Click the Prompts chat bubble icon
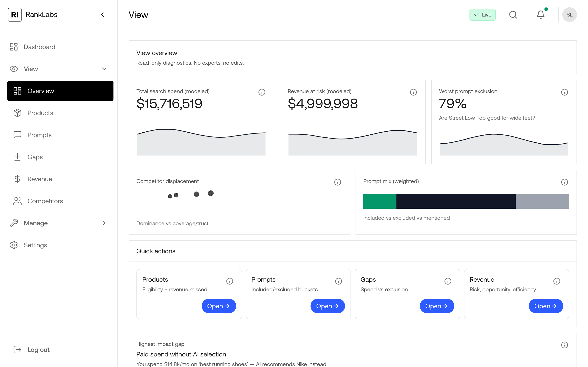588x367 pixels. tap(17, 135)
